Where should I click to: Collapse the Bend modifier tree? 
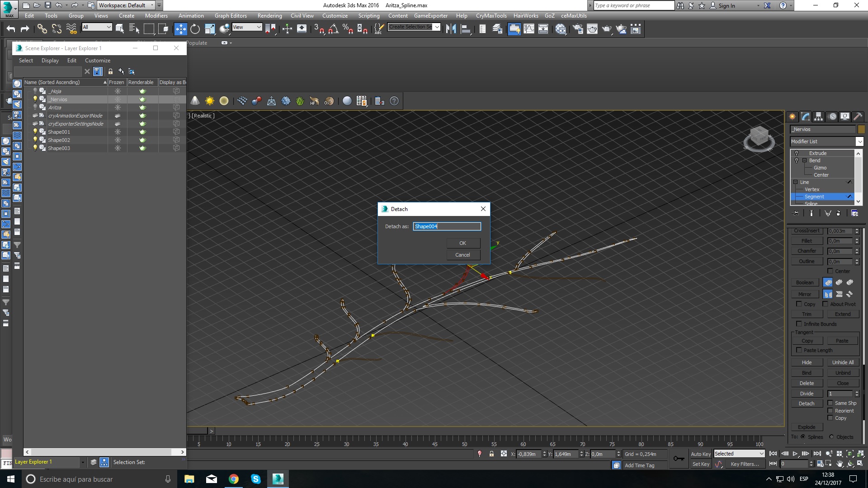pos(805,160)
